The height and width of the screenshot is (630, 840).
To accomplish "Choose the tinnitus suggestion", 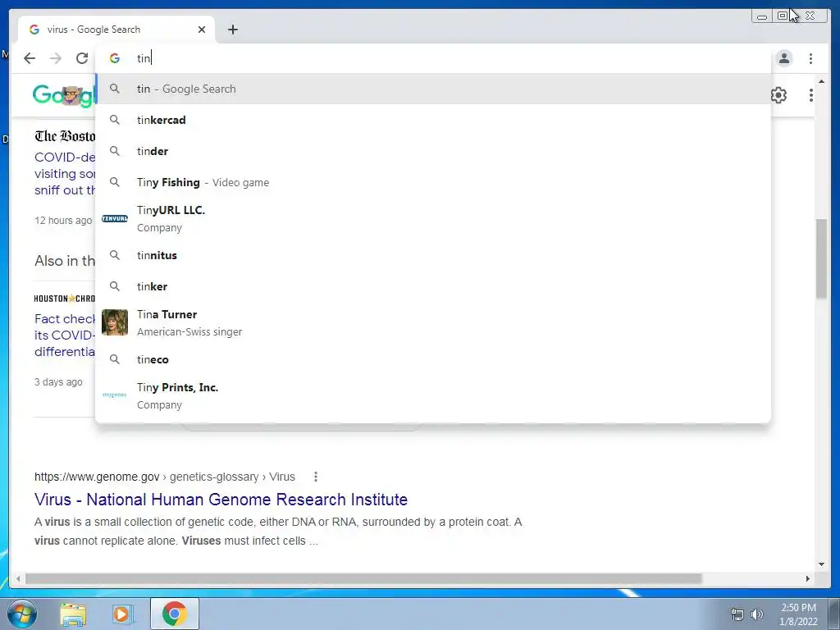I will coord(433,255).
